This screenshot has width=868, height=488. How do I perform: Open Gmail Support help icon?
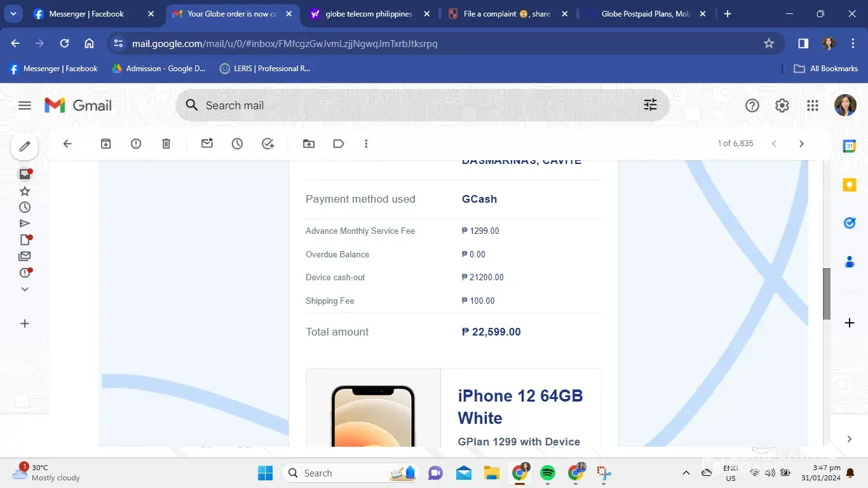752,105
